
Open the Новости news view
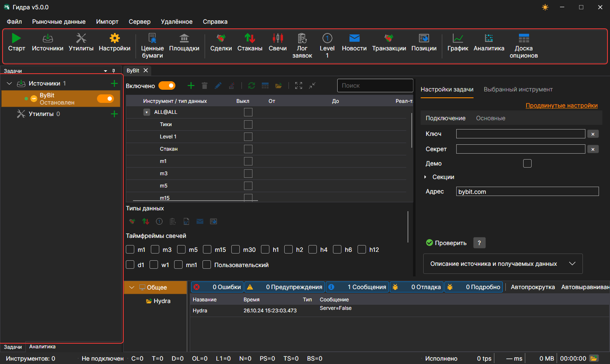354,43
